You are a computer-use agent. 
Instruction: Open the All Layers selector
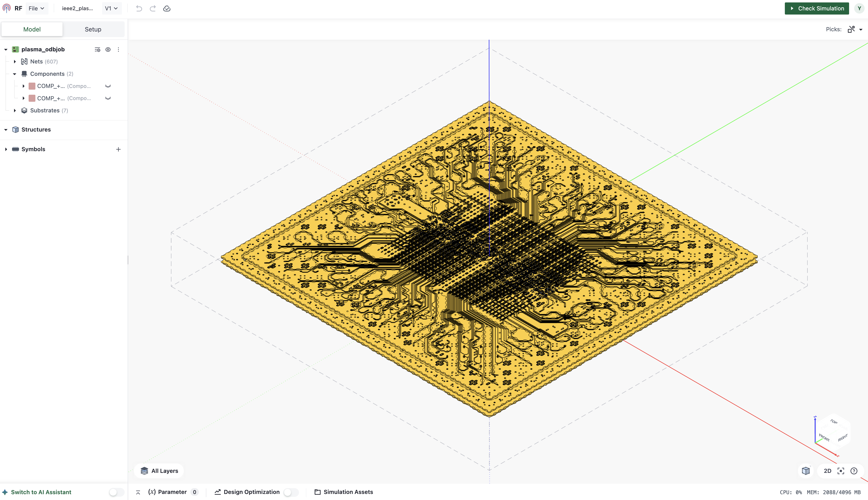coord(159,471)
